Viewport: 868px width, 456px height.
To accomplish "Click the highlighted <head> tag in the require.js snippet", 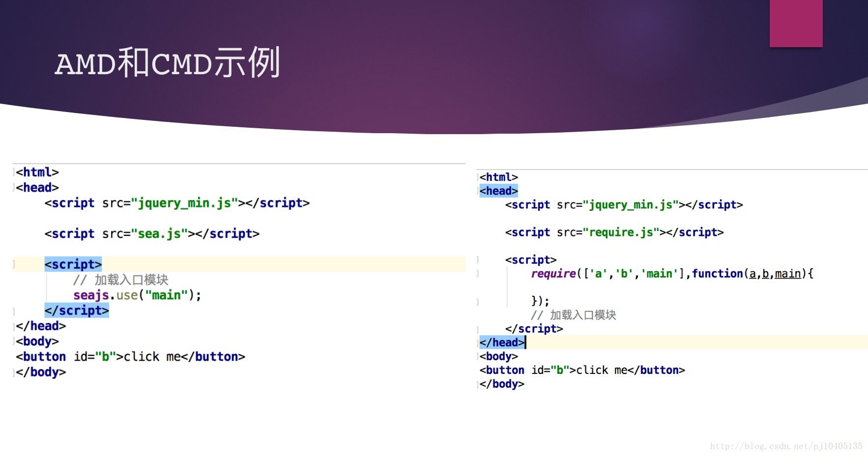I will pos(498,191).
